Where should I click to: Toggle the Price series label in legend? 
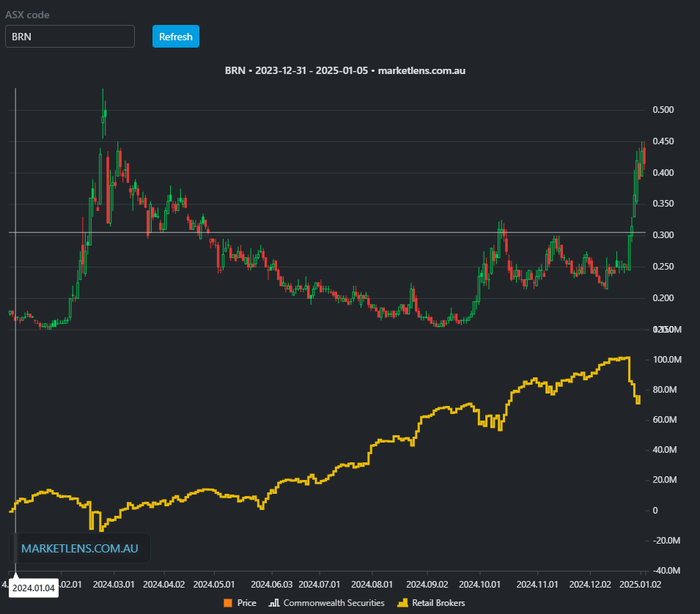pos(246,603)
